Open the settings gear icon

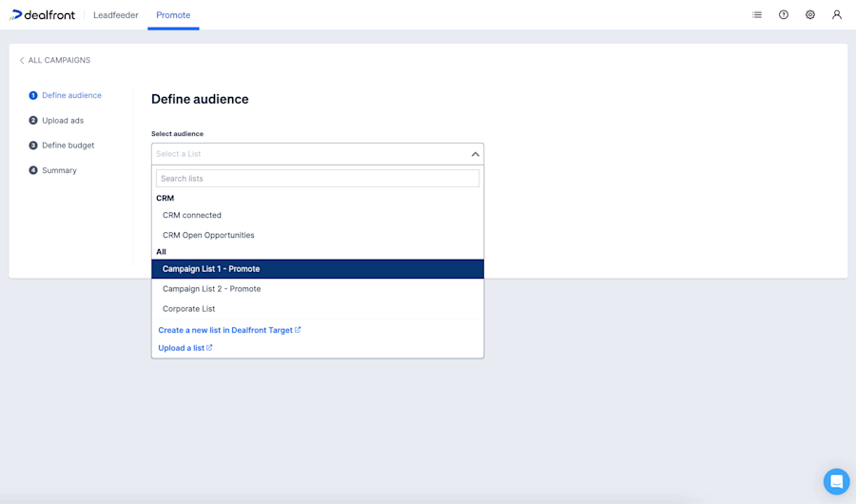(810, 15)
